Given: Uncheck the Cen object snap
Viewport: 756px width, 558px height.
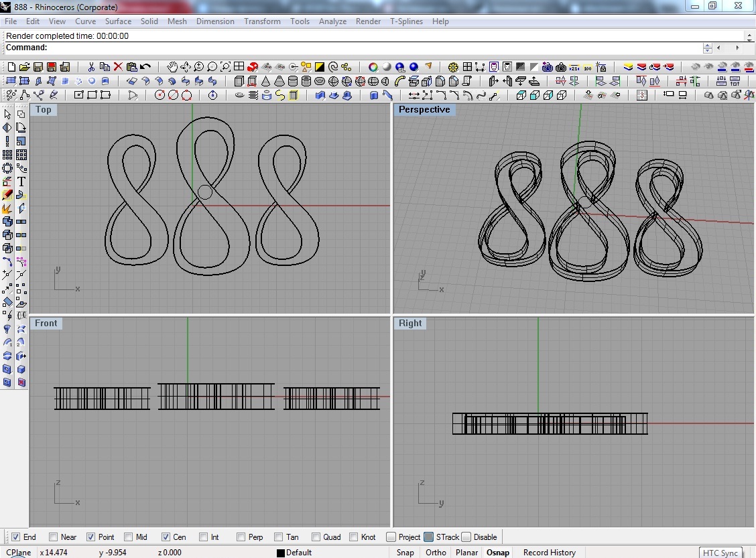Looking at the screenshot, I should (166, 537).
